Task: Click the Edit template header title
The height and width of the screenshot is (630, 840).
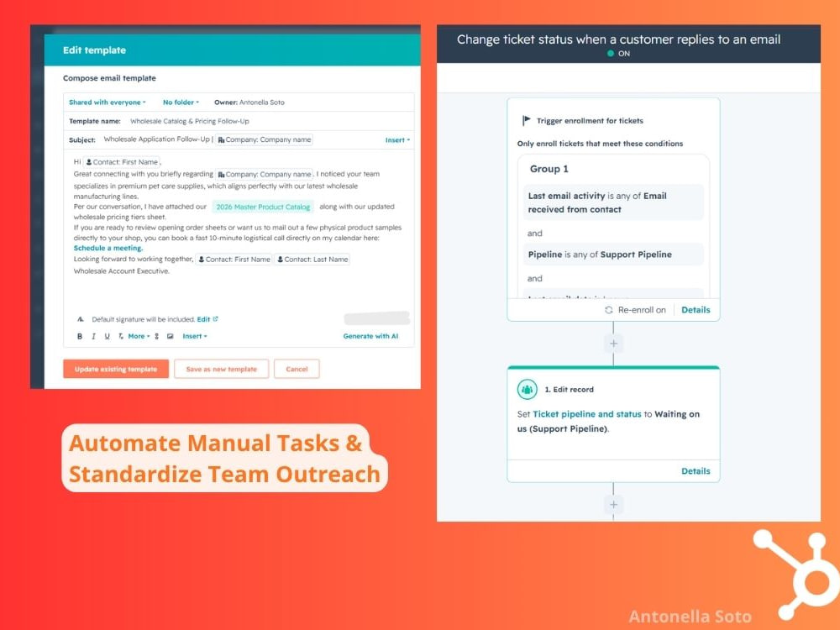Action: pos(94,50)
